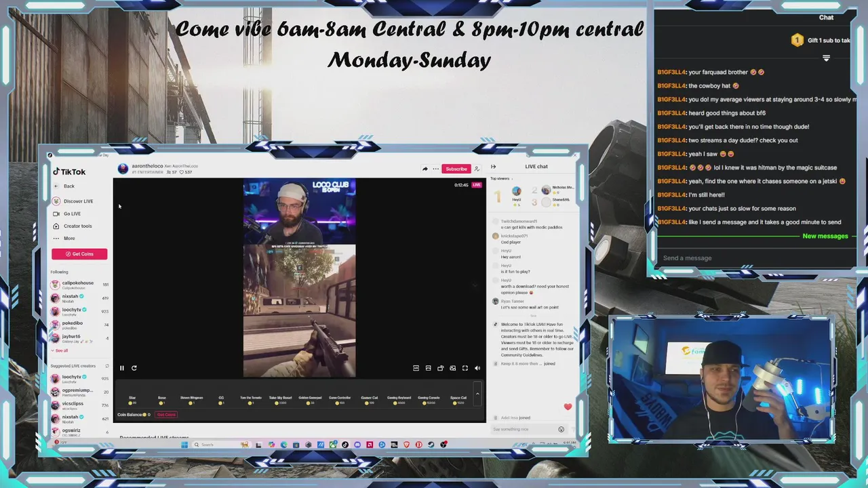Toggle fullscreen in the TikTok player
The image size is (868, 488).
(x=465, y=368)
